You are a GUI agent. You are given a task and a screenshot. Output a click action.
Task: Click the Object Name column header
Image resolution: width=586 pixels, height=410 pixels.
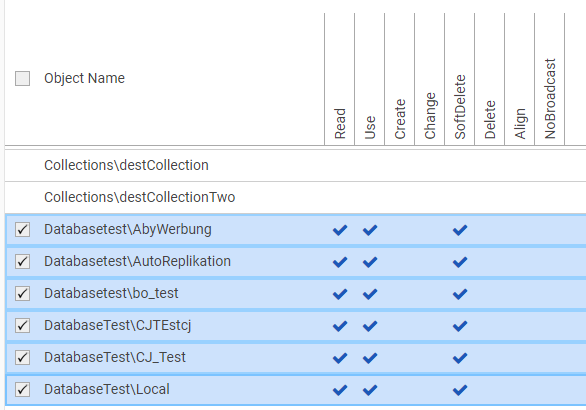tap(84, 78)
